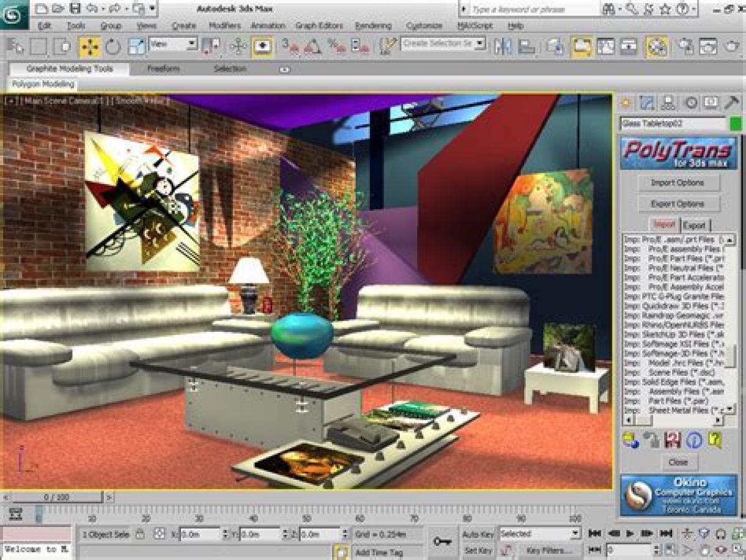Select the Move transform tool

click(x=90, y=46)
